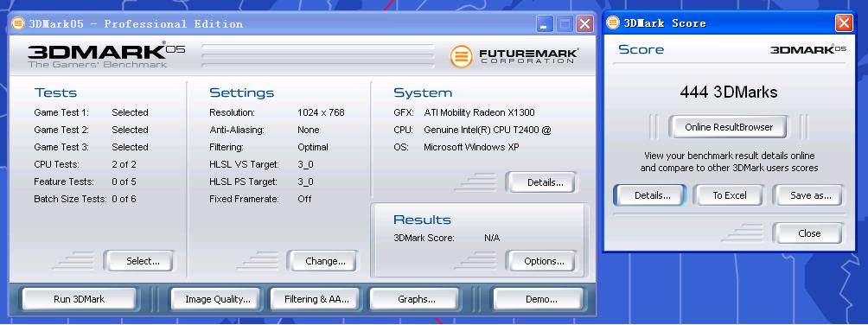Viewport: 868px width, 325px height.
Task: Click the 3DMARK05 logo in Score window
Action: (808, 50)
